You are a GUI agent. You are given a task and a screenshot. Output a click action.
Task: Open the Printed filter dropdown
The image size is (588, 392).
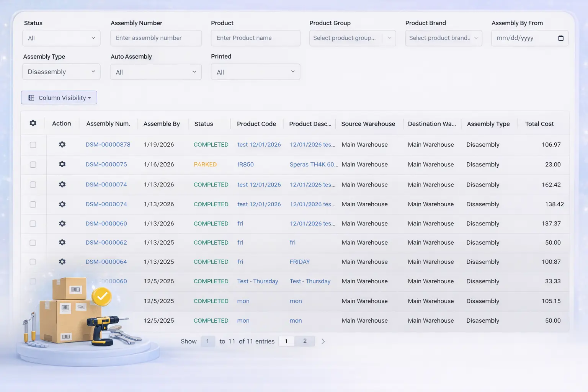pyautogui.click(x=255, y=72)
